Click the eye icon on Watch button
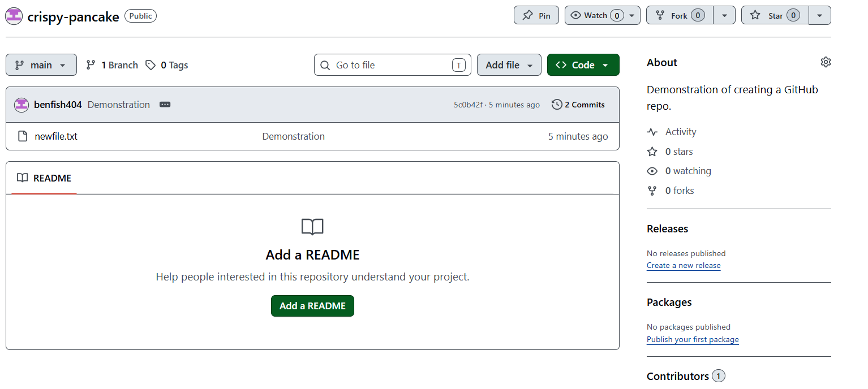The width and height of the screenshot is (868, 389). pyautogui.click(x=575, y=15)
